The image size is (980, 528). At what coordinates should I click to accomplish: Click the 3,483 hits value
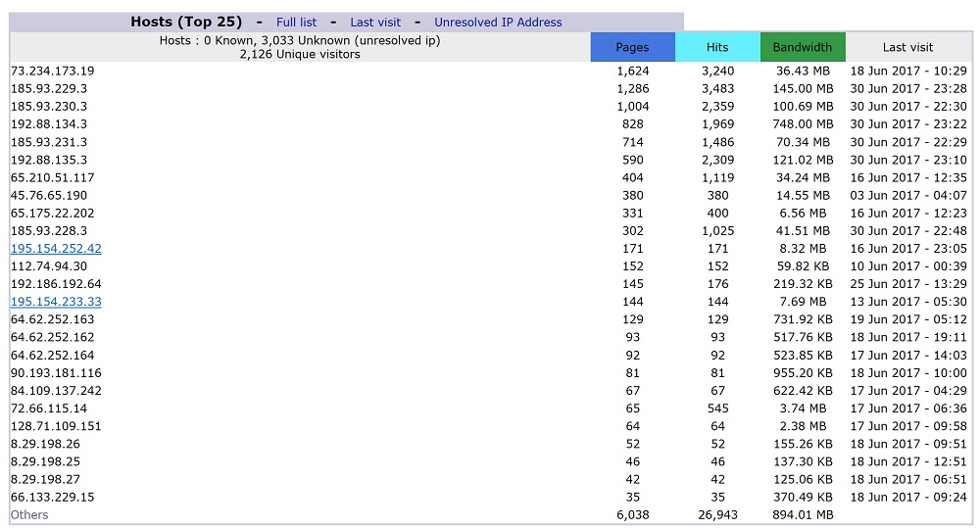717,89
